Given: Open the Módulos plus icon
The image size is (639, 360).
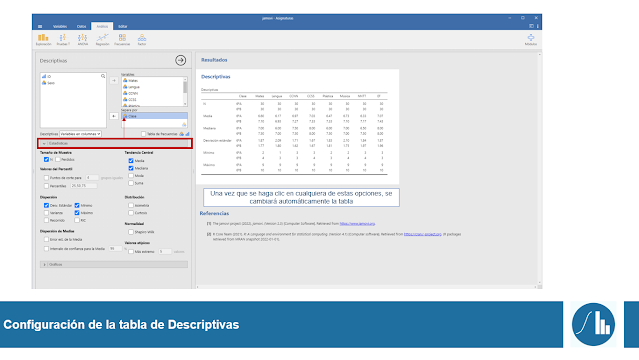Looking at the screenshot, I should pyautogui.click(x=531, y=38).
